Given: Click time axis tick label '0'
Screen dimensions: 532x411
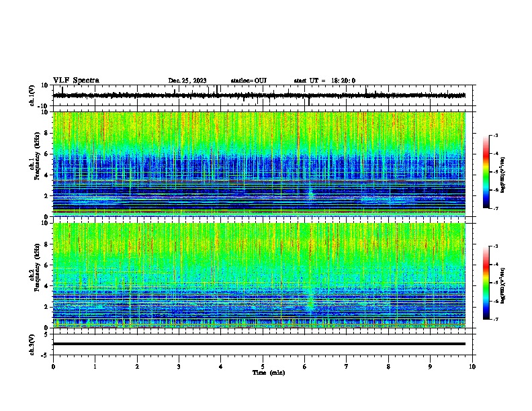Looking at the screenshot, I should (x=53, y=367).
